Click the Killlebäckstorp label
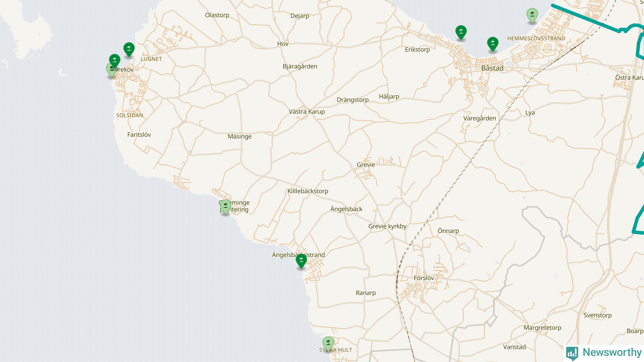 [308, 191]
